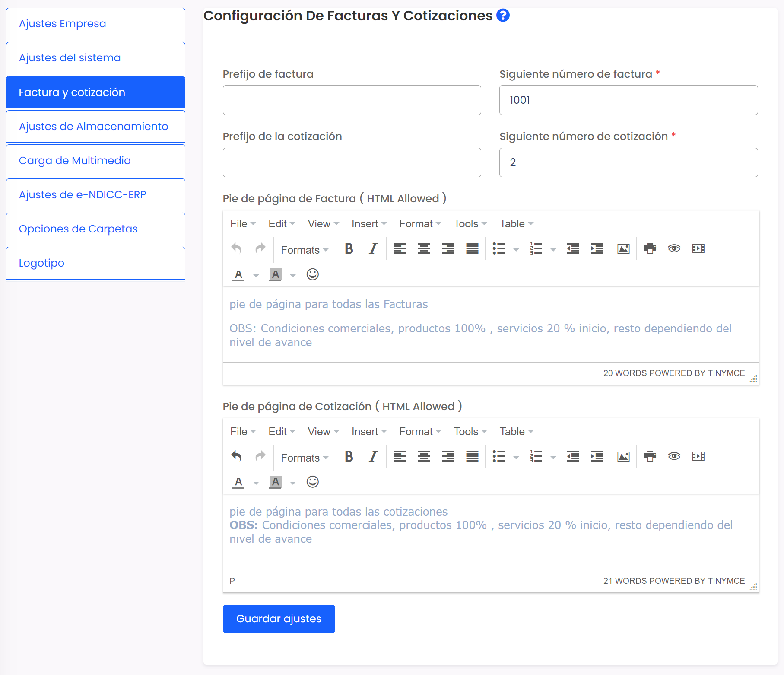Increase indent in the invoice footer editor
The width and height of the screenshot is (784, 675).
point(597,249)
